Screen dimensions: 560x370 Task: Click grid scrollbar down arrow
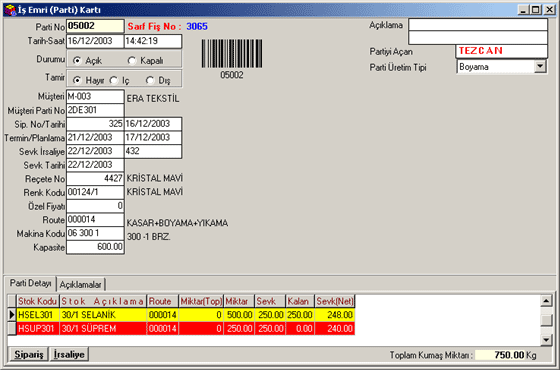(x=546, y=340)
